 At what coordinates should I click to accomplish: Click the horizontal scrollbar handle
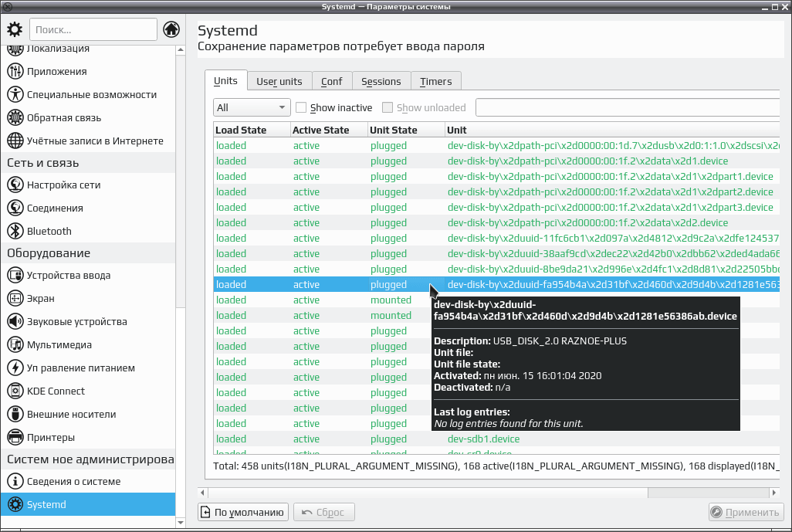(428, 493)
